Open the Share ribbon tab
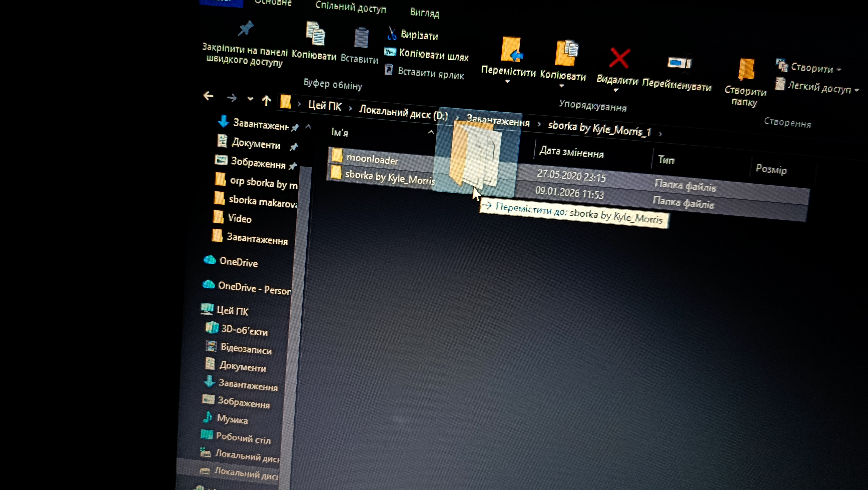Screen dimensions: 868x490 [350, 7]
